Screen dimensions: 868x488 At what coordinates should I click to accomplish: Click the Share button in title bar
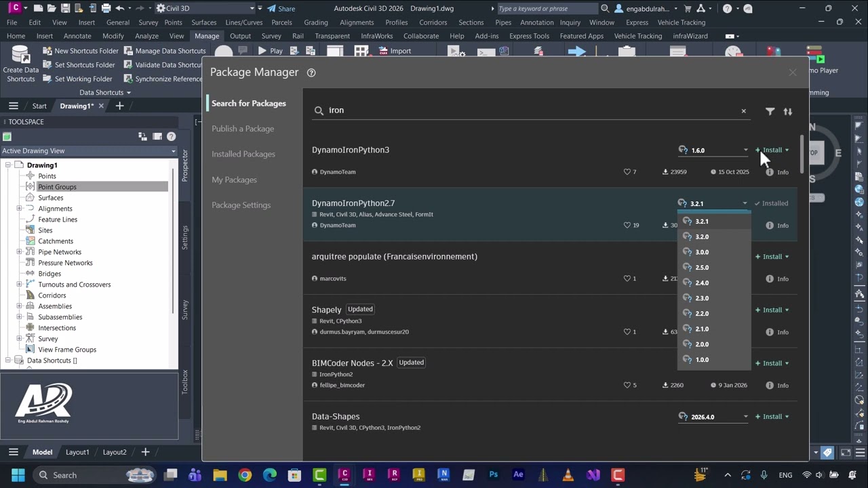coord(281,9)
